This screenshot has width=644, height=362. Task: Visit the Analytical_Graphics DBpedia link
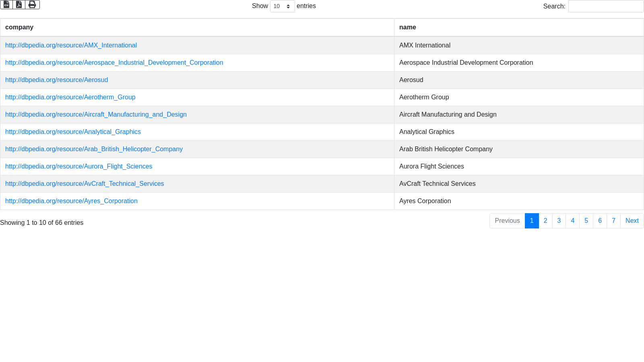pyautogui.click(x=73, y=132)
